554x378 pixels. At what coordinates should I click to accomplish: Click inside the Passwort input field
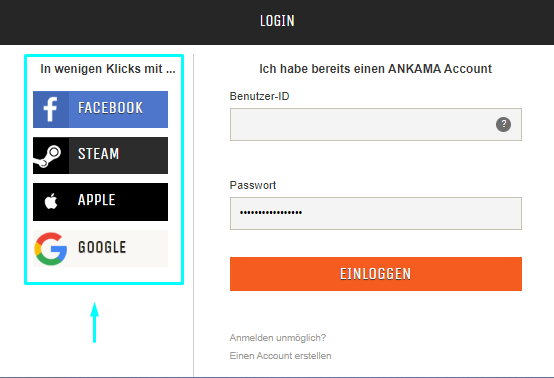click(x=376, y=213)
